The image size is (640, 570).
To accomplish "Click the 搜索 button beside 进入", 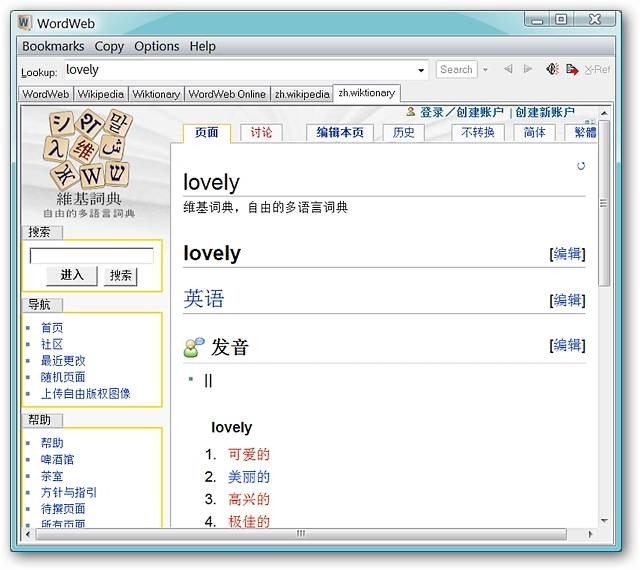I will pos(120,276).
